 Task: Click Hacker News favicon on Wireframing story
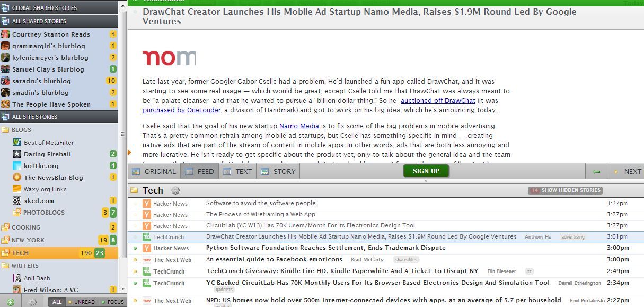(147, 214)
